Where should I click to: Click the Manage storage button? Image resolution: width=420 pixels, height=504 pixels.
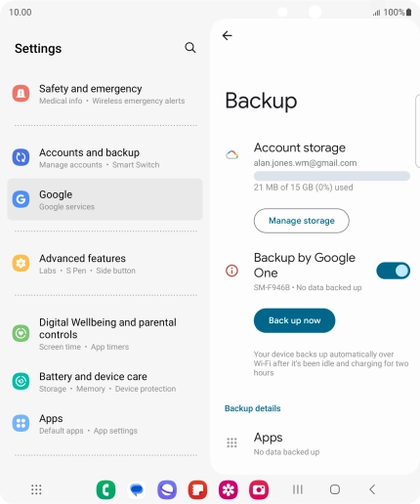pos(302,221)
